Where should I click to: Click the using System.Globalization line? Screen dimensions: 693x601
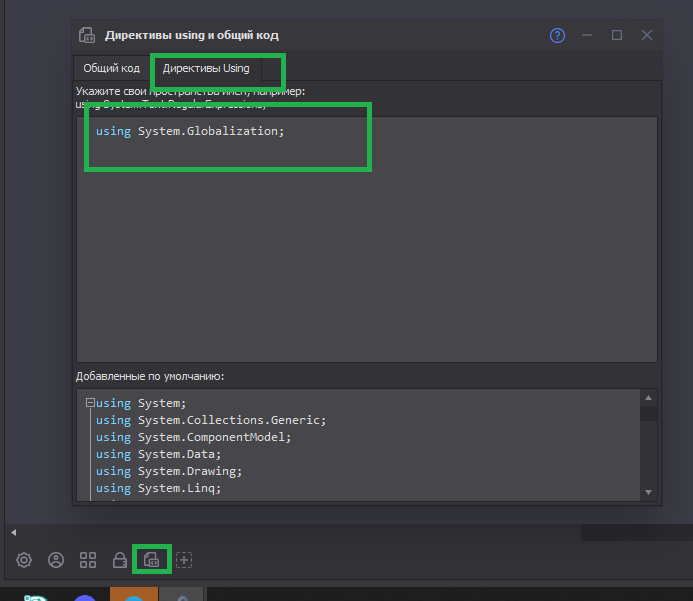190,131
